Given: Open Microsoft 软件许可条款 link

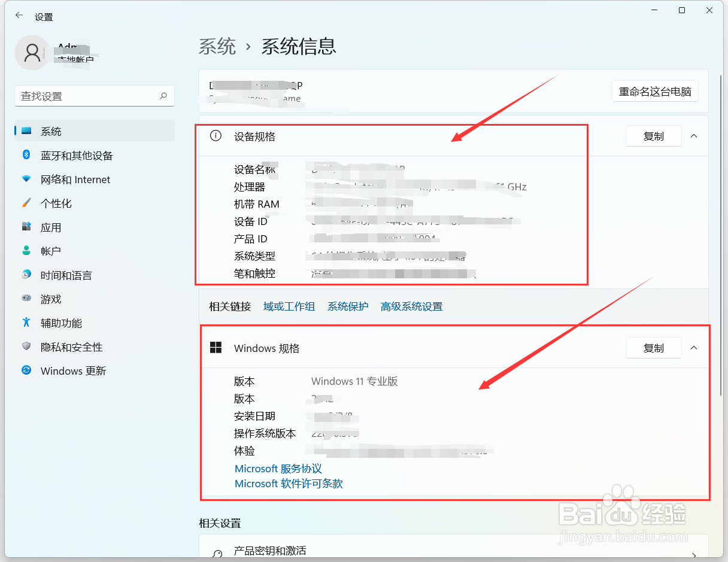Looking at the screenshot, I should pos(289,484).
